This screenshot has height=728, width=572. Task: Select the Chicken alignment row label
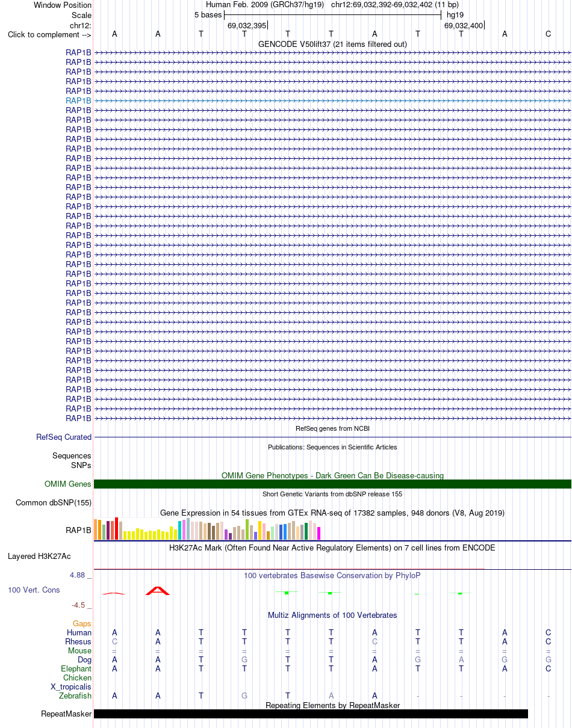click(77, 677)
